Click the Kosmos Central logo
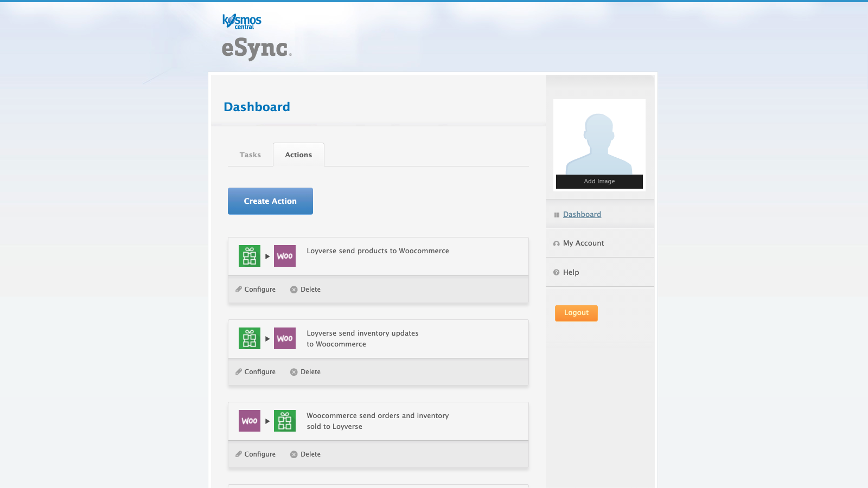The width and height of the screenshot is (868, 488). 241,21
